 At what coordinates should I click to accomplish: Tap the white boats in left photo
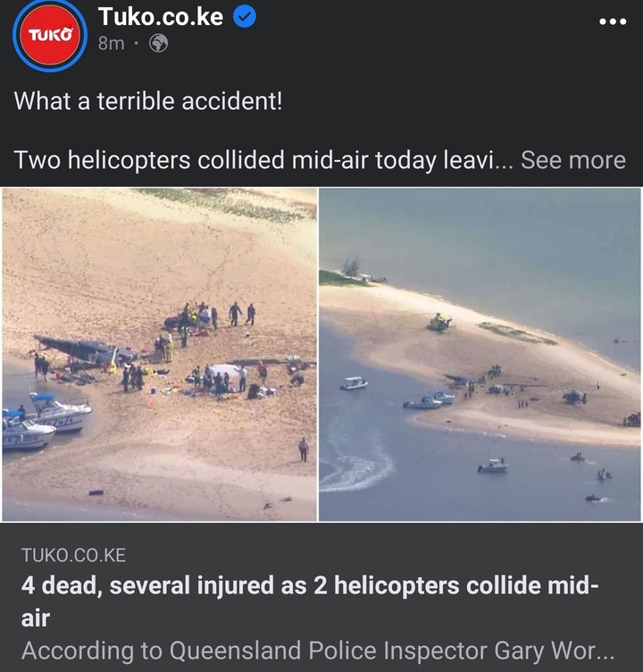click(46, 420)
